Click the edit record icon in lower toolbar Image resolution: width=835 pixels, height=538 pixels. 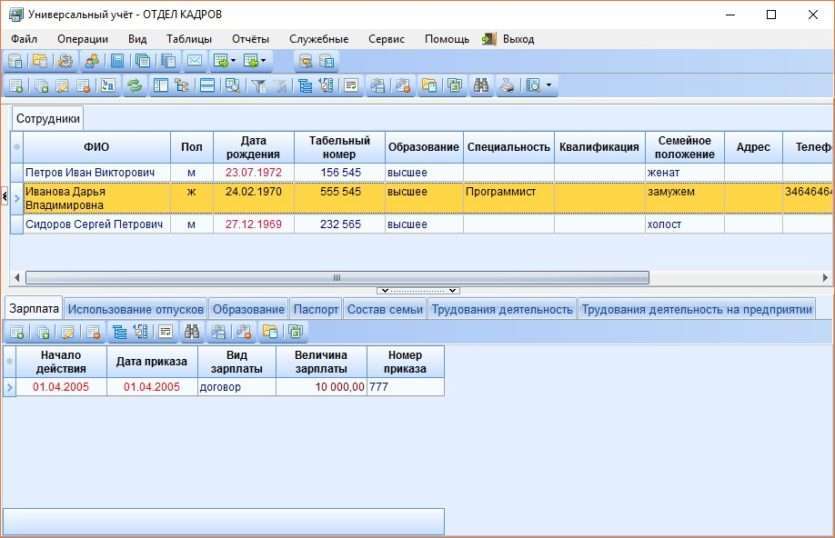pyautogui.click(x=68, y=332)
